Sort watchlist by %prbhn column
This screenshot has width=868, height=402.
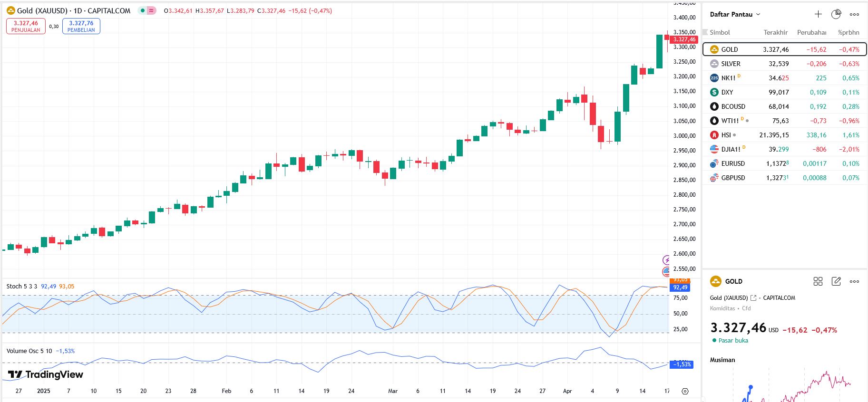click(848, 32)
